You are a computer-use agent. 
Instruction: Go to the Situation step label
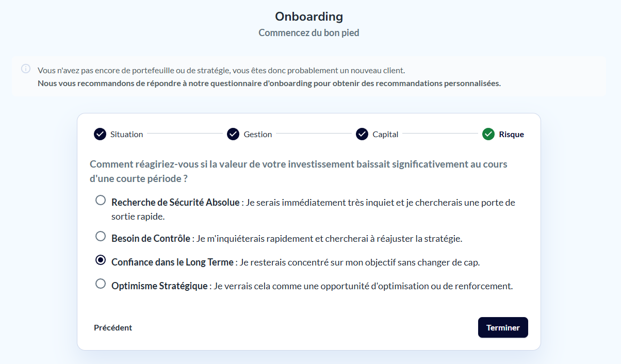126,134
